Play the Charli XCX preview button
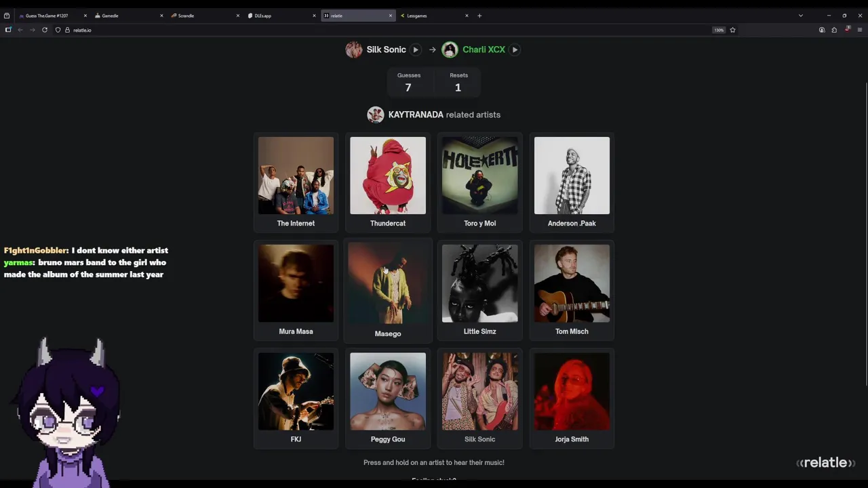 (x=515, y=49)
